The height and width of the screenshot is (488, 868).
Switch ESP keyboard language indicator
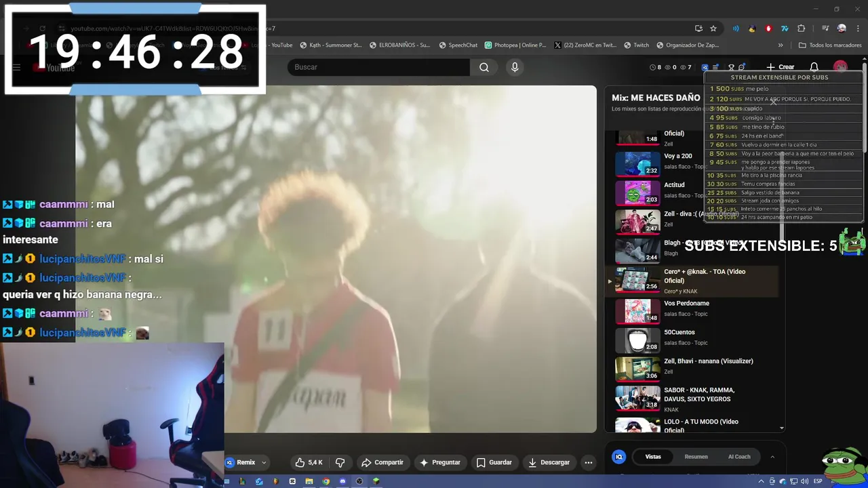pos(818,481)
